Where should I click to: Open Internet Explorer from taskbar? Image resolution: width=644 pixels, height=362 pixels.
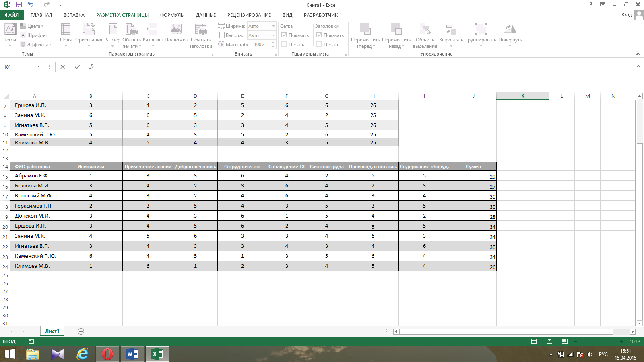click(x=83, y=354)
